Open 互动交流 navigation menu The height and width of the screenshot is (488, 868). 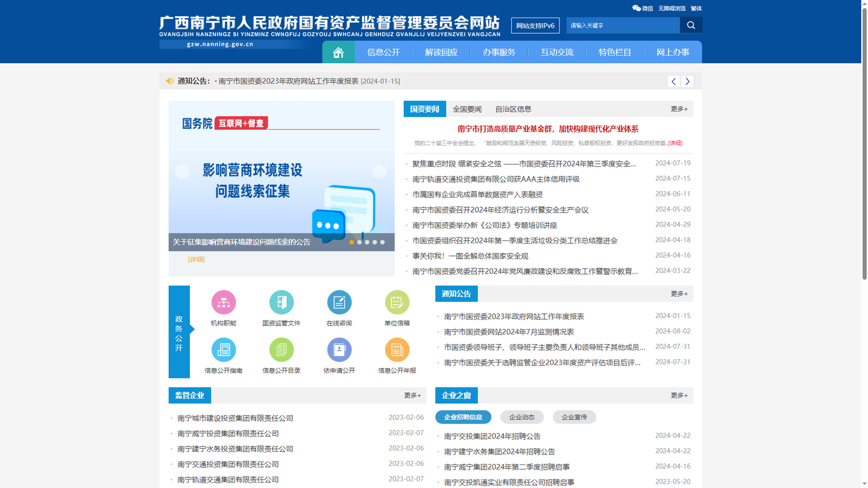[557, 52]
